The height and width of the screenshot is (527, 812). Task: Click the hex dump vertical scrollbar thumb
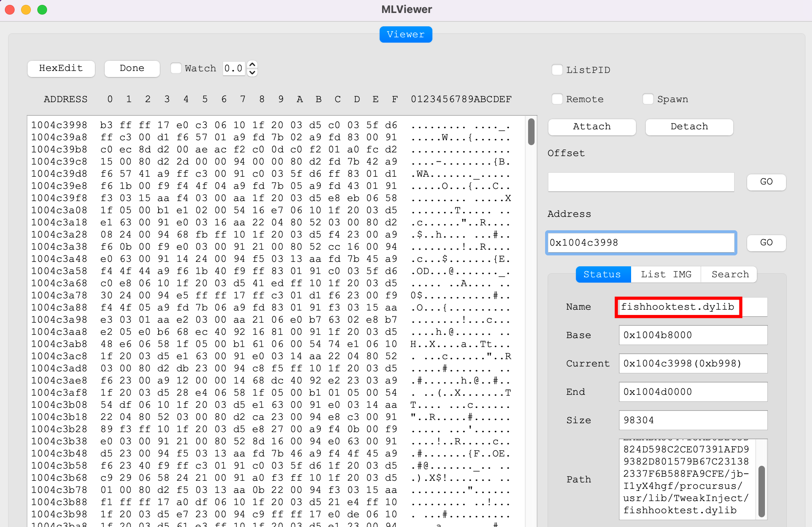click(x=531, y=131)
